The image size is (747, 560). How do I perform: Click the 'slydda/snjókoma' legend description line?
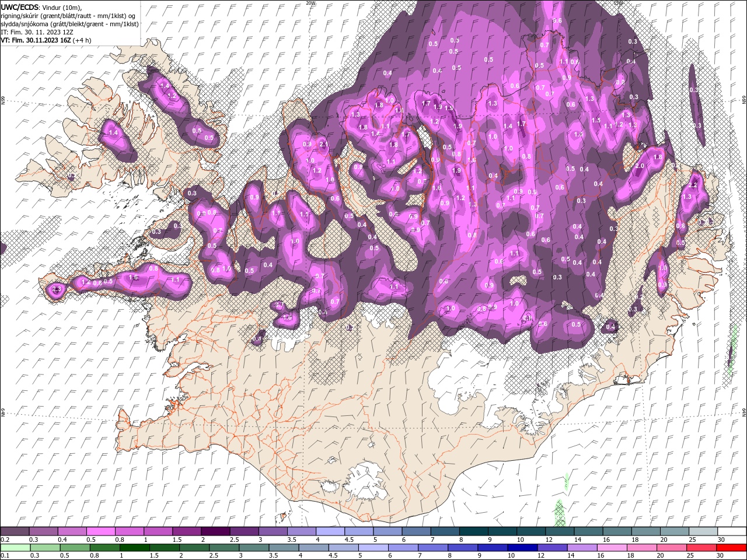point(69,24)
